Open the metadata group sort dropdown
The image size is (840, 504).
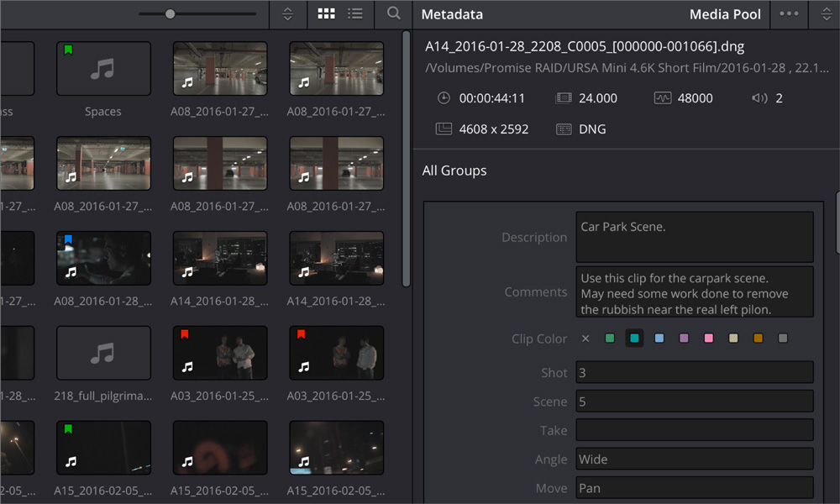(x=825, y=14)
